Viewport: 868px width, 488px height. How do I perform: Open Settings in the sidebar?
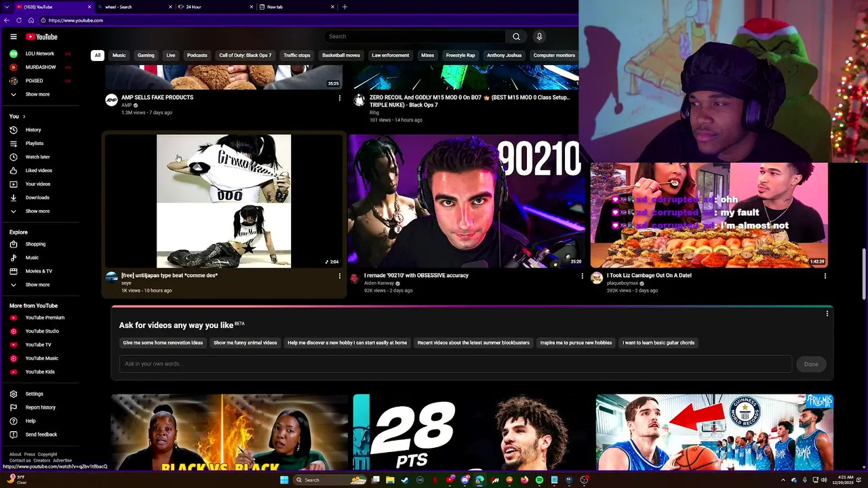point(34,394)
